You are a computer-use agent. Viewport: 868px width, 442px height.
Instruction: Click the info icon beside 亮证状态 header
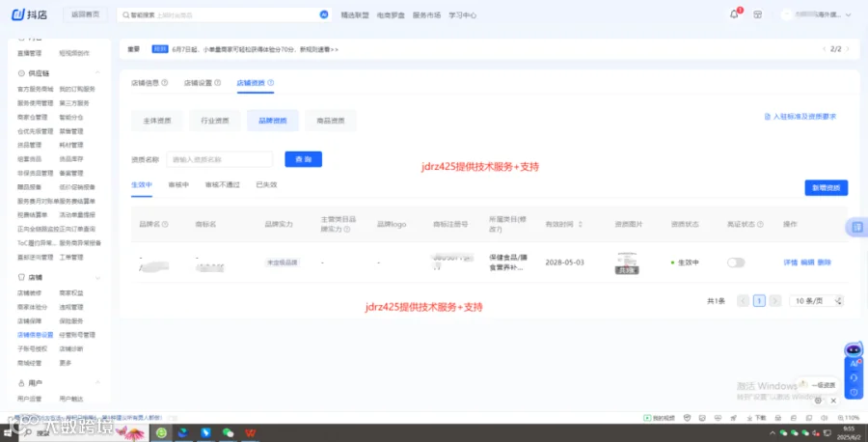pyautogui.click(x=760, y=224)
